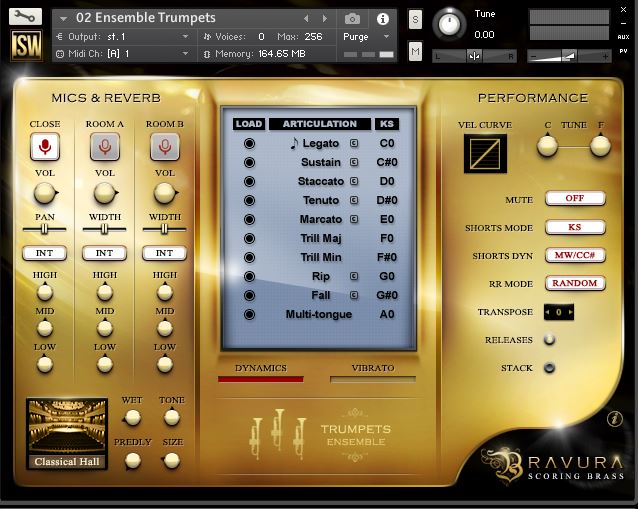This screenshot has height=509, width=638.
Task: Increase TRANSPOSE with right arrow
Action: [x=570, y=312]
